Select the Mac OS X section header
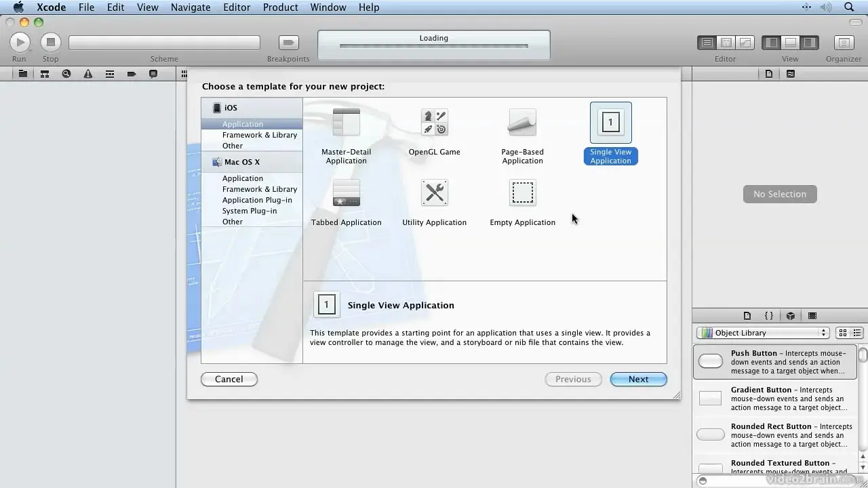Image resolution: width=868 pixels, height=488 pixels. (252, 162)
